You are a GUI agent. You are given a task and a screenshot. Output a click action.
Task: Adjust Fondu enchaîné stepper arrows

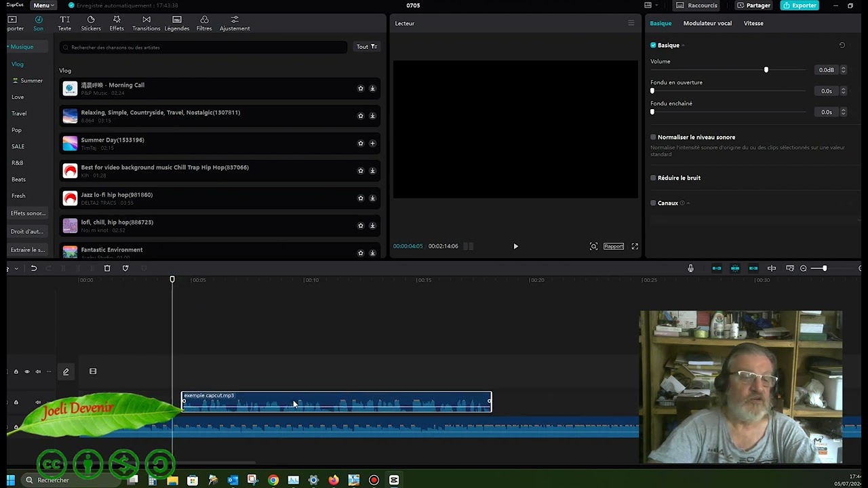844,112
